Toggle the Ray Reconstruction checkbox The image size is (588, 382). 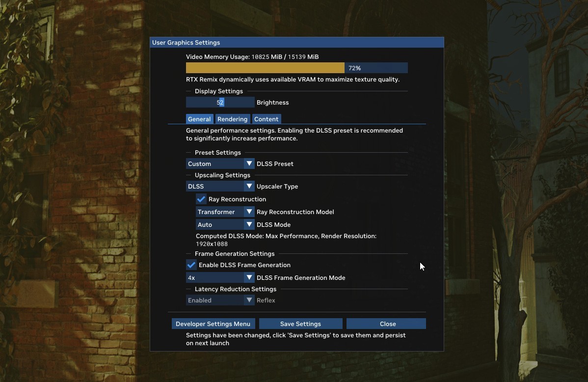(x=201, y=199)
